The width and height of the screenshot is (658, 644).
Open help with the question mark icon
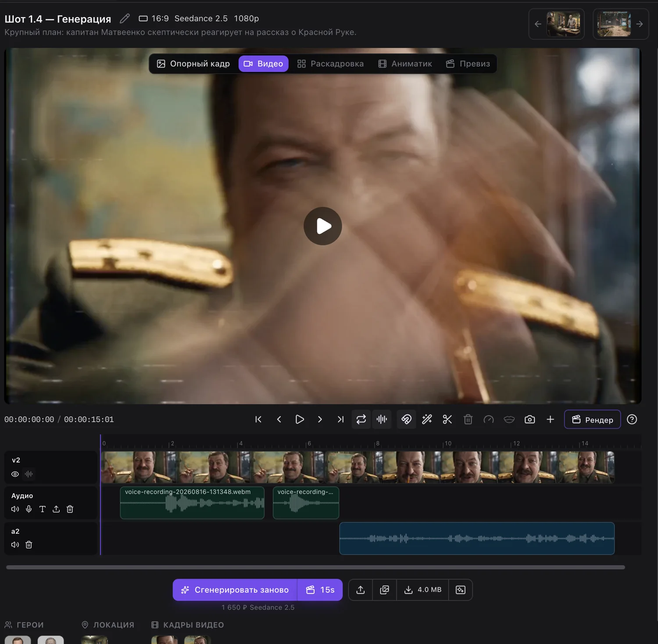coord(632,420)
